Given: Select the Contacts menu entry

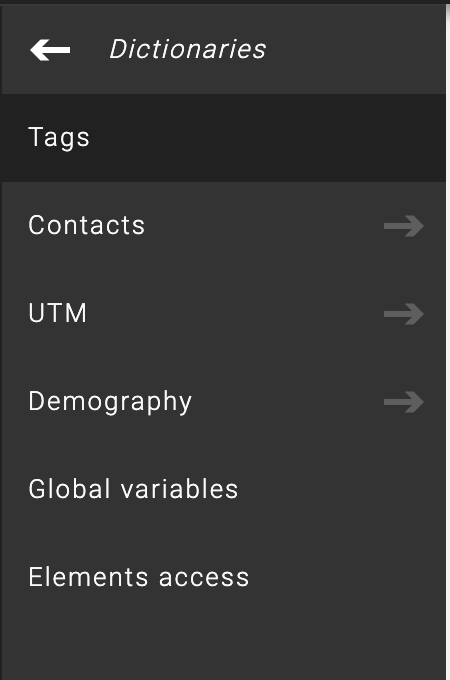Looking at the screenshot, I should pos(223,226).
